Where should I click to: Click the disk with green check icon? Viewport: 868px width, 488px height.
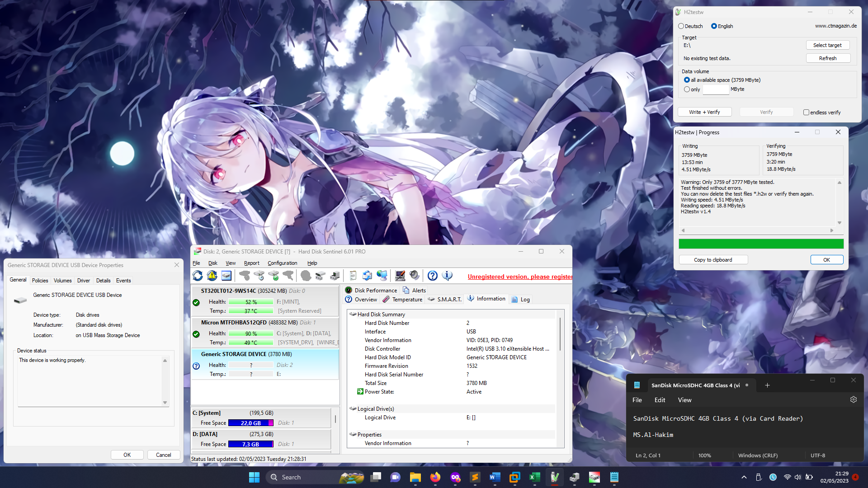coord(274,275)
